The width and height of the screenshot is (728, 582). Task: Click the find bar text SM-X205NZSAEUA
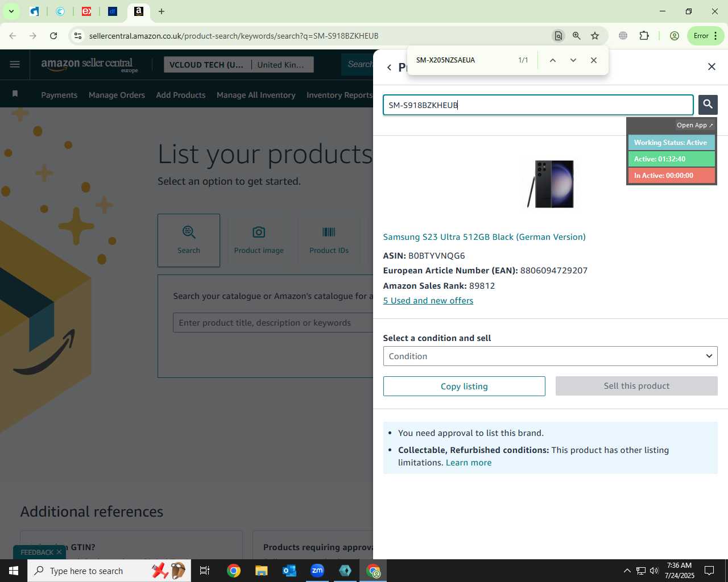(x=445, y=60)
